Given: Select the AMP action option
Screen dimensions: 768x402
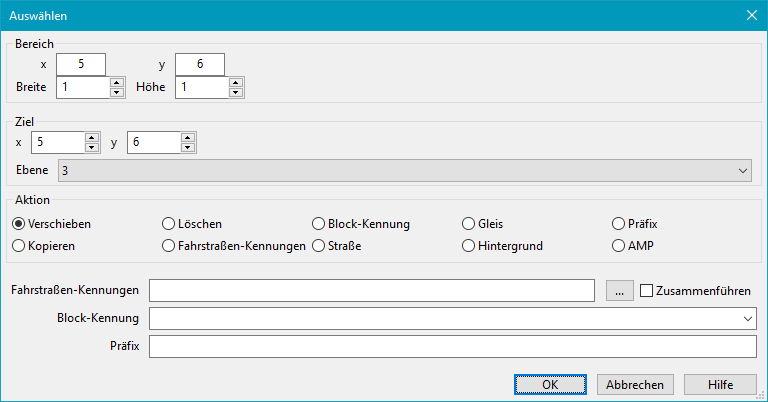Looking at the screenshot, I should (x=619, y=245).
